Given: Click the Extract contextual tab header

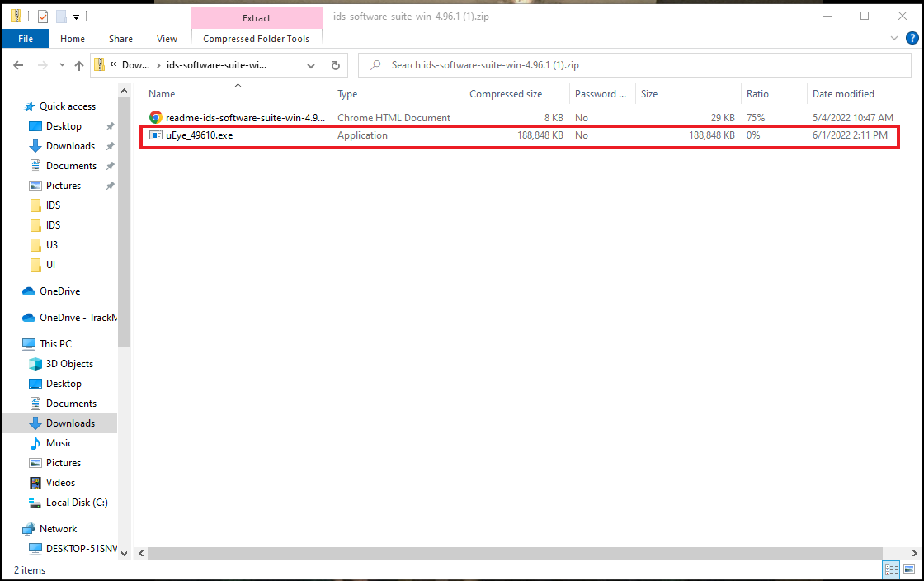Looking at the screenshot, I should (257, 18).
